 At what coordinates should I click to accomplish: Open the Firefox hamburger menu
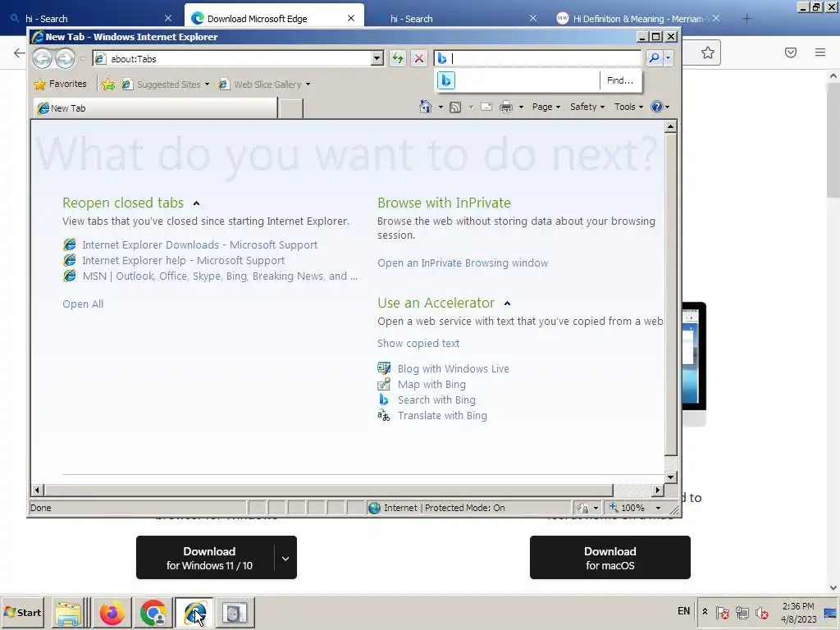click(x=820, y=52)
